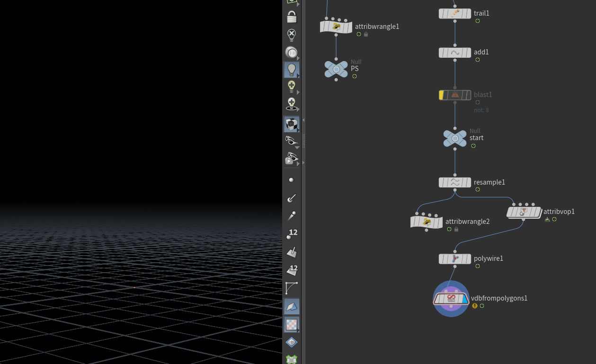Click the output connector of resample1
The image size is (596, 364).
(455, 190)
